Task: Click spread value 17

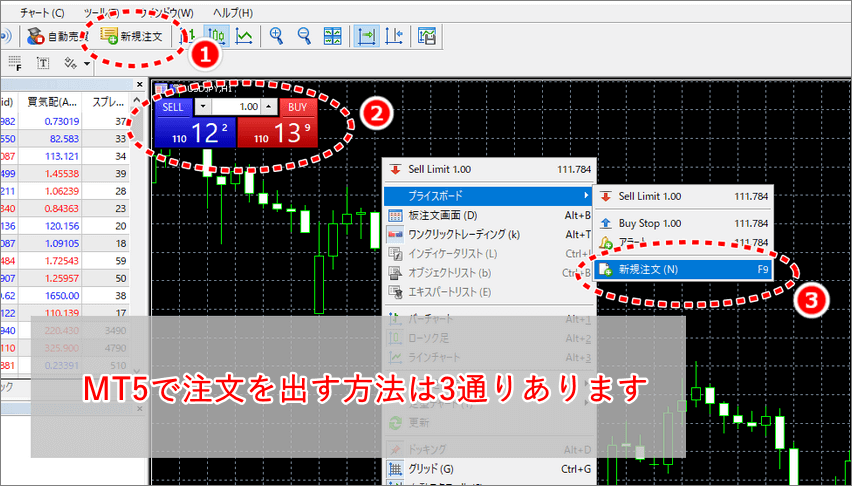Action: click(x=121, y=313)
